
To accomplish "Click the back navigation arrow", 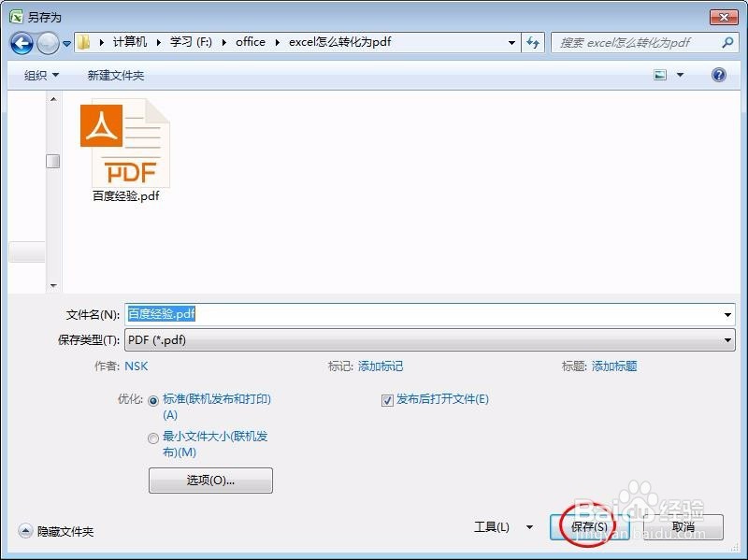I will click(x=21, y=42).
